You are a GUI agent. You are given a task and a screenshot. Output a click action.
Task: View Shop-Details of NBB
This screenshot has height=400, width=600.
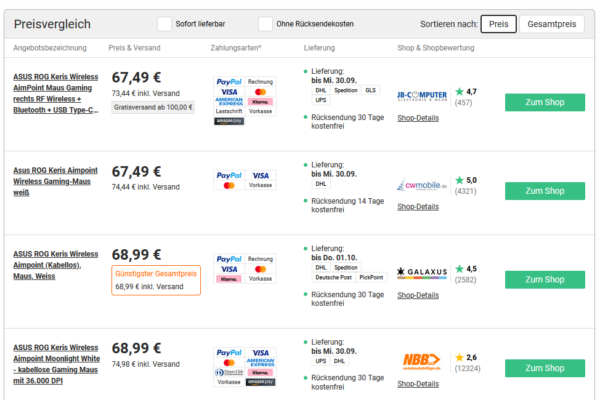click(x=418, y=384)
